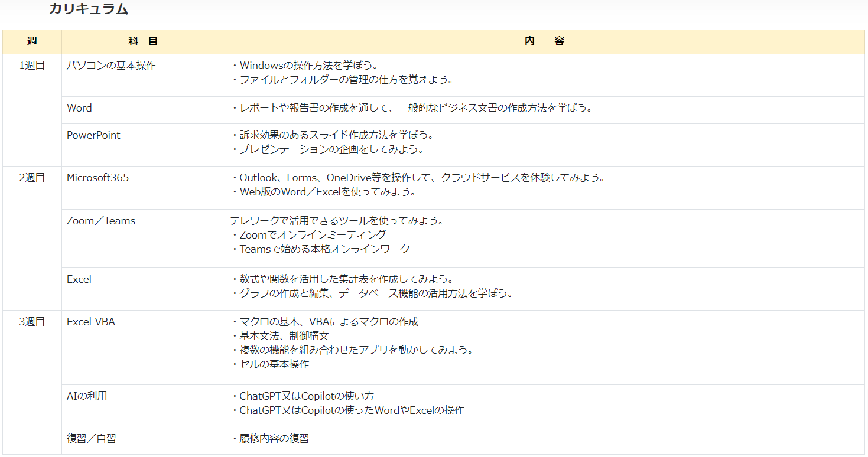
Task: Click the Zoom／Teams subject cell
Action: [101, 221]
